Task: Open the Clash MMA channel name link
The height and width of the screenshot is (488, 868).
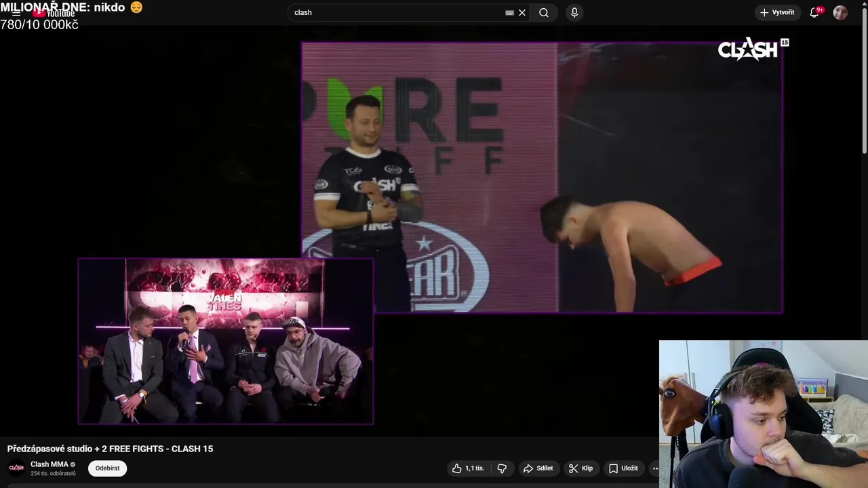Action: click(x=50, y=464)
